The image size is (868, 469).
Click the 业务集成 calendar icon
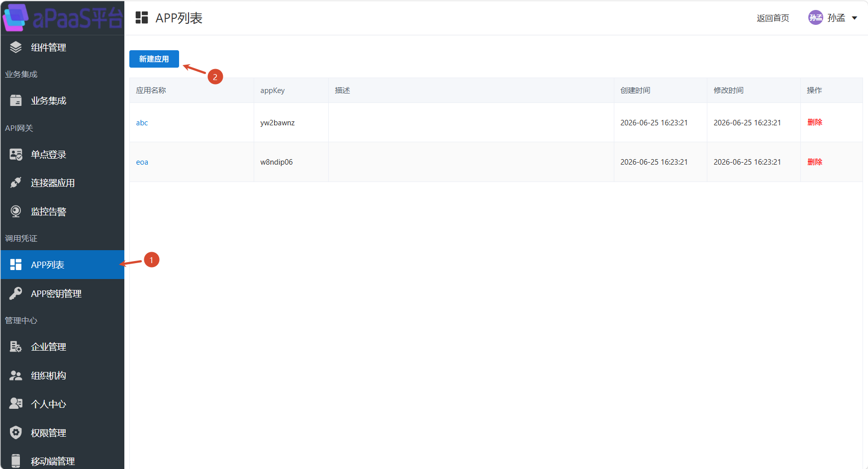click(16, 100)
